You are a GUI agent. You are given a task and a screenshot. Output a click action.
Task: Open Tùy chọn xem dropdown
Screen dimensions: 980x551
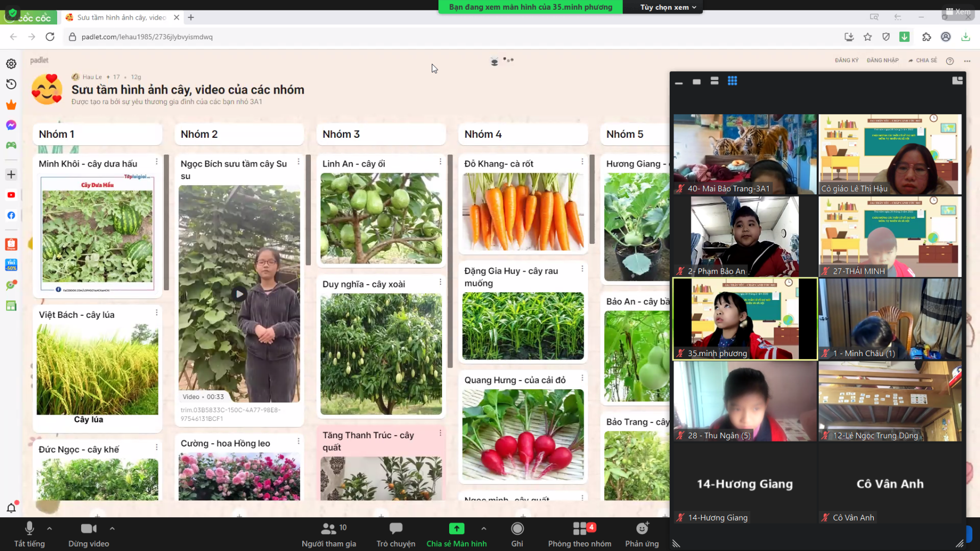pos(668,7)
